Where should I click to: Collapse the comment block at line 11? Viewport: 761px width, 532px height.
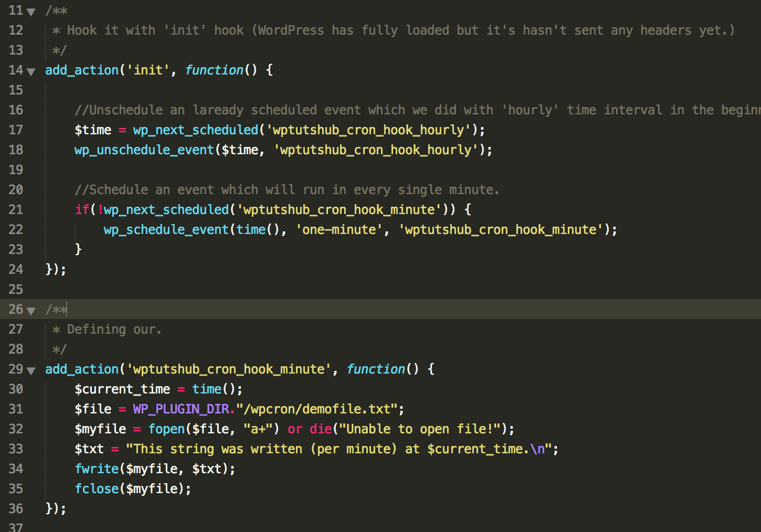click(x=31, y=12)
